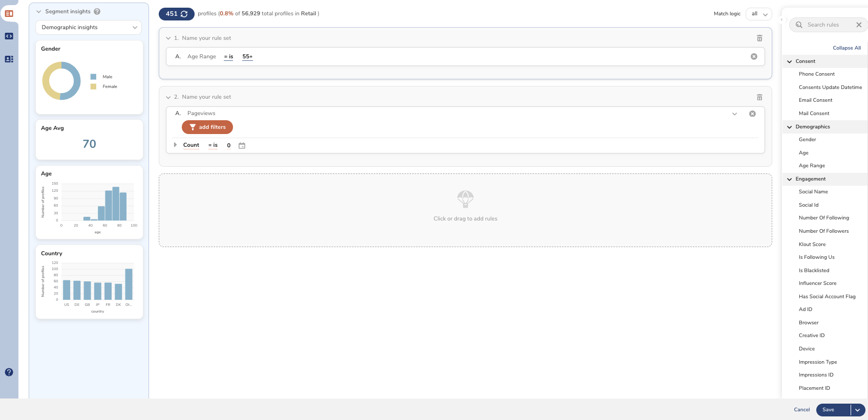This screenshot has width=868, height=420.
Task: Open the segments sidebar icon
Action: pos(9,14)
